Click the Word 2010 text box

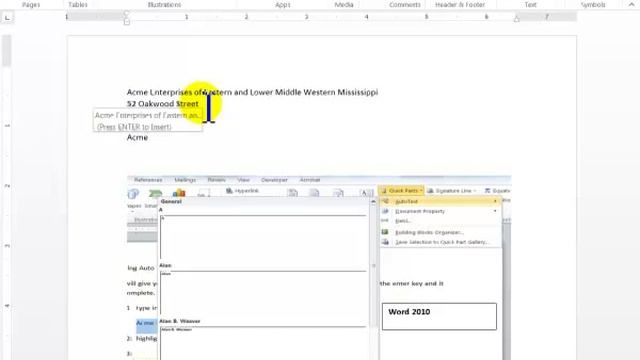coord(439,316)
